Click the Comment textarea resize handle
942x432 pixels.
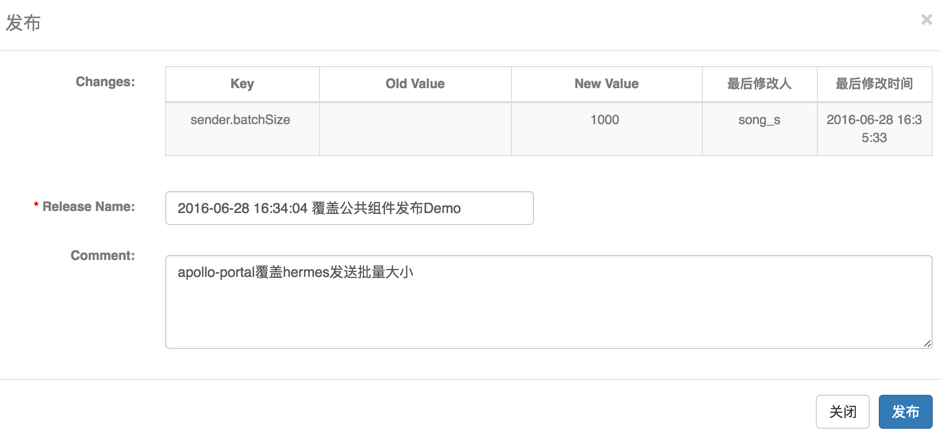coord(927,343)
